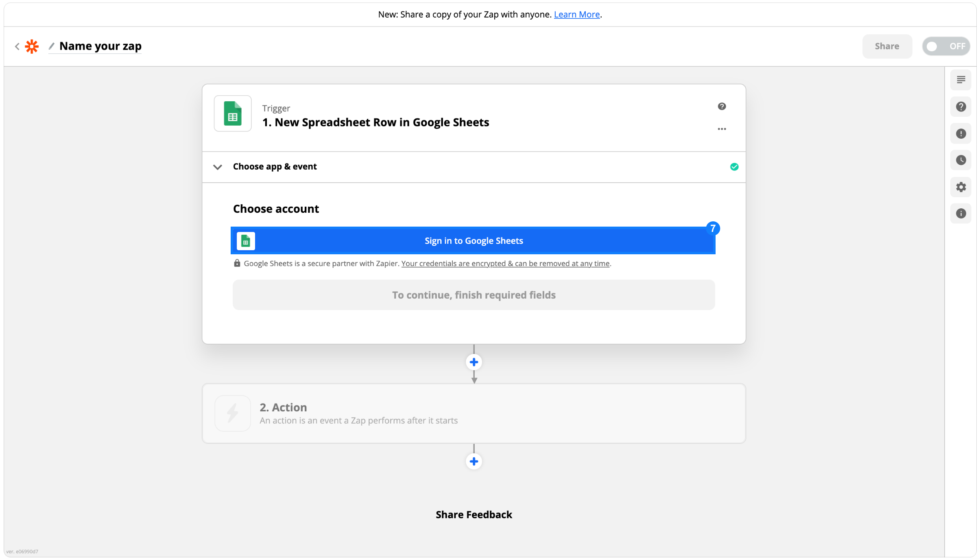Collapse the 'Choose app & event' section chevron
Viewport: 980px width, 559px height.
point(218,167)
